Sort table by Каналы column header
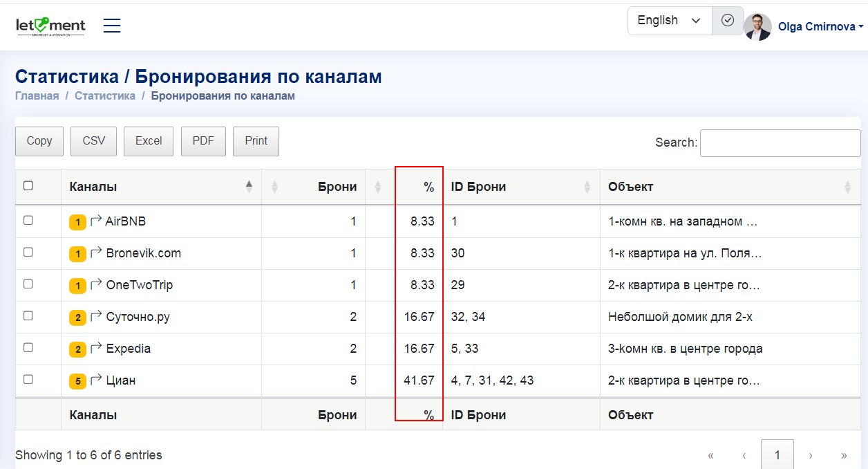 [x=161, y=187]
